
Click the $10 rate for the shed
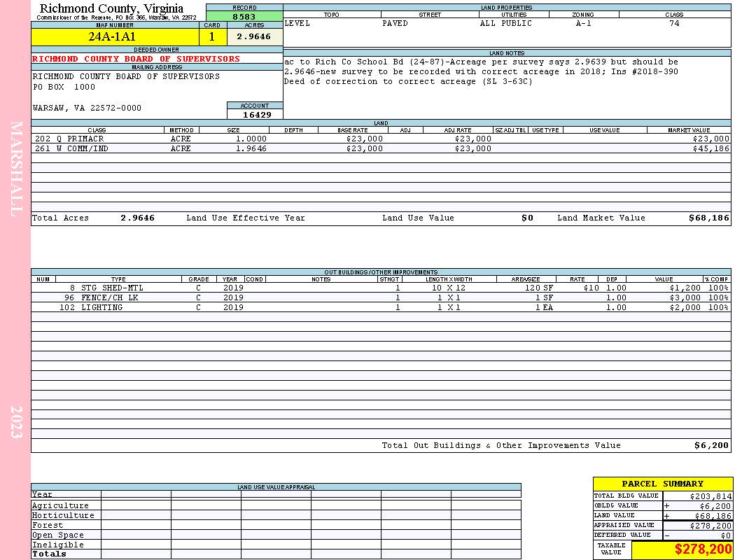pos(591,288)
